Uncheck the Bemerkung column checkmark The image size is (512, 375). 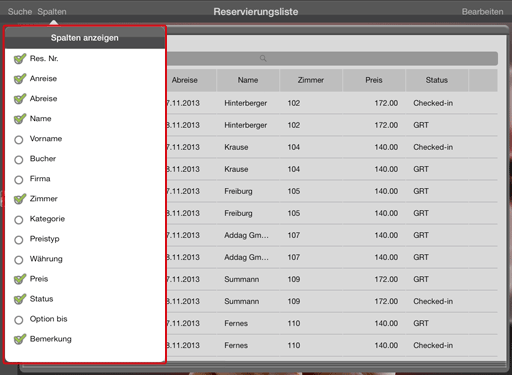tap(20, 339)
